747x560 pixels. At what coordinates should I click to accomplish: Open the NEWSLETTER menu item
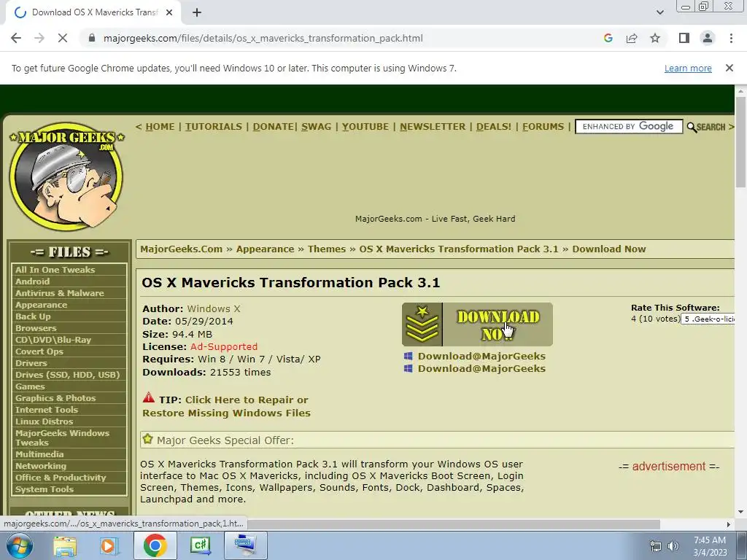tap(433, 127)
